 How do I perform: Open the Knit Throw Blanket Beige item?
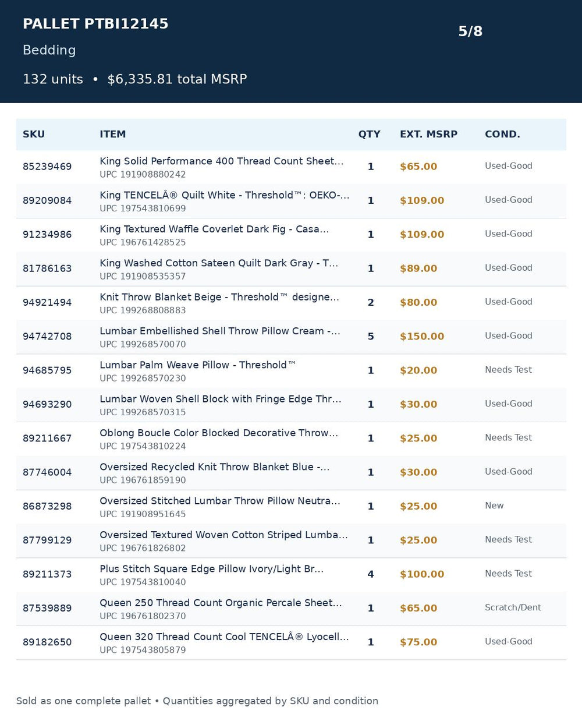point(219,297)
